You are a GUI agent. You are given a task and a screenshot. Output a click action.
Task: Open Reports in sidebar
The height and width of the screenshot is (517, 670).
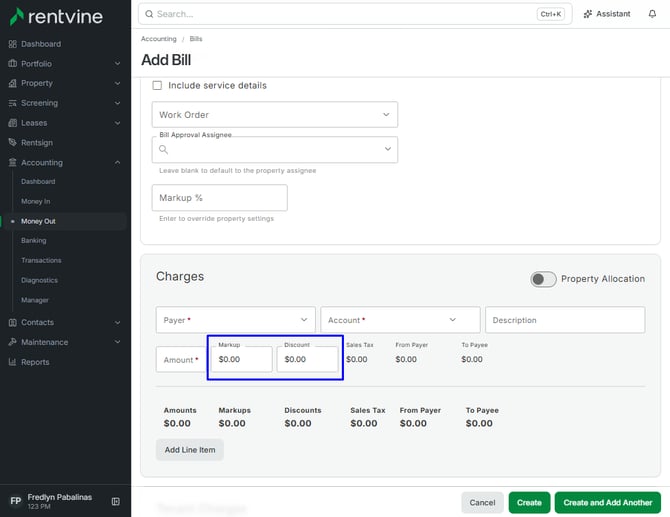pyautogui.click(x=35, y=362)
